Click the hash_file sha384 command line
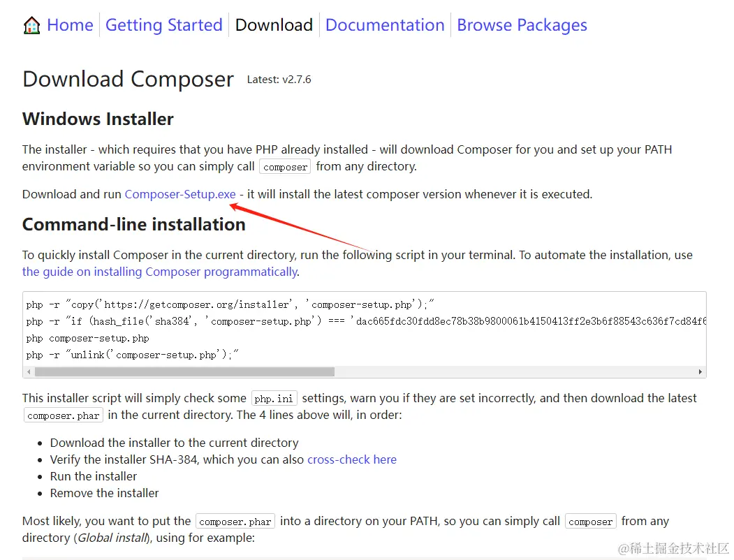The height and width of the screenshot is (560, 734). [366, 321]
